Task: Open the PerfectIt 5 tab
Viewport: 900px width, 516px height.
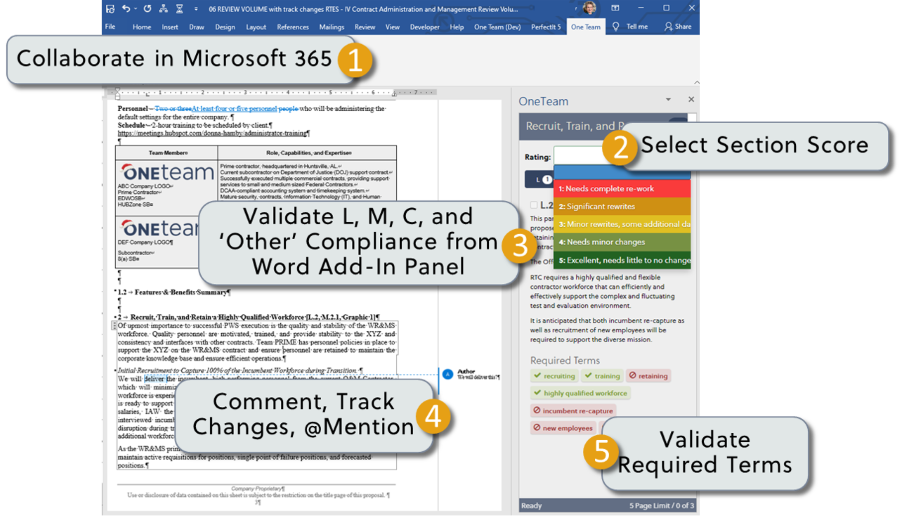Action: coord(546,27)
